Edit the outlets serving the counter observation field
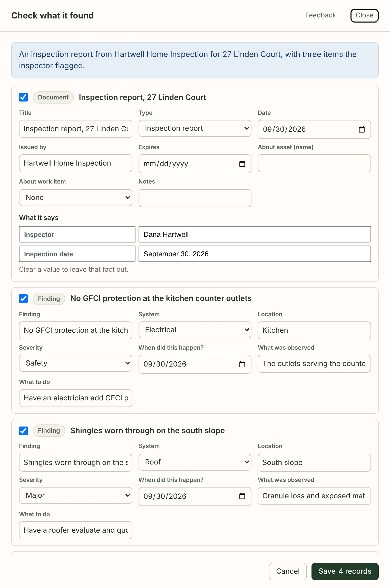 pos(314,364)
